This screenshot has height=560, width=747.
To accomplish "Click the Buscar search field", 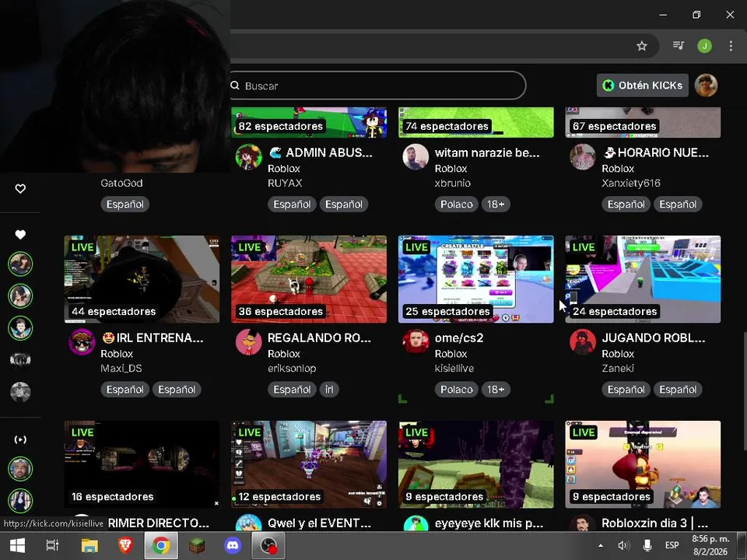I will tap(378, 86).
